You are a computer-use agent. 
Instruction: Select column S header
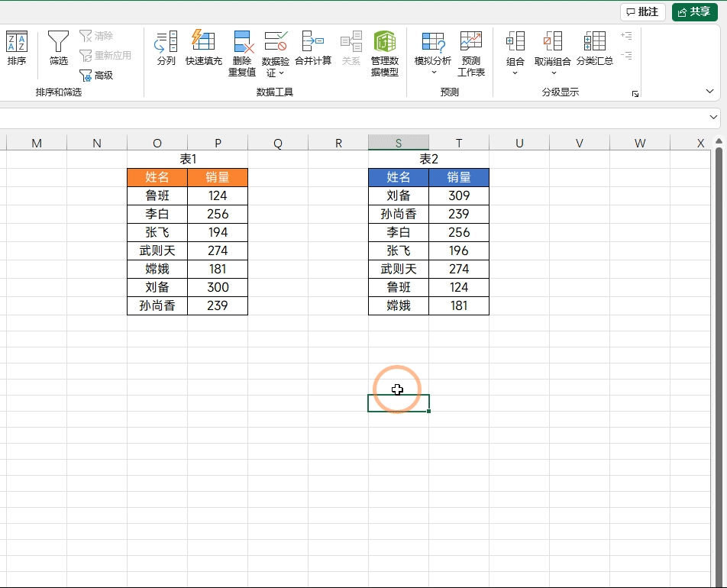pos(399,143)
